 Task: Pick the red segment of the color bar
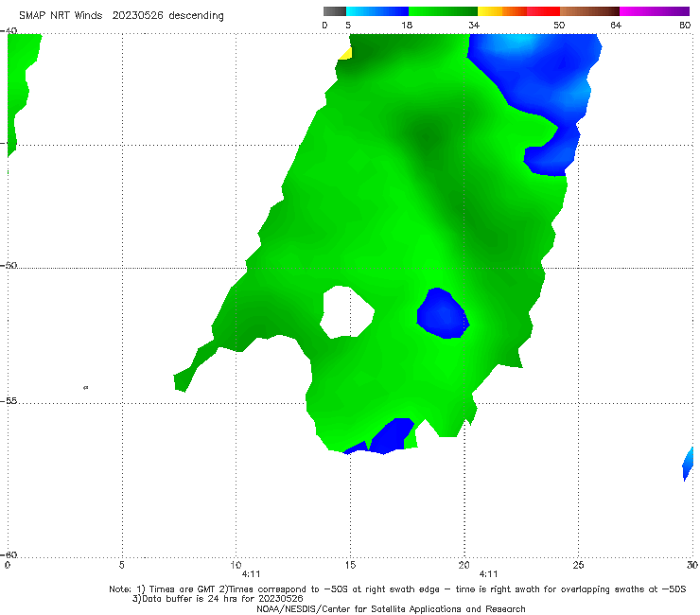(543, 11)
